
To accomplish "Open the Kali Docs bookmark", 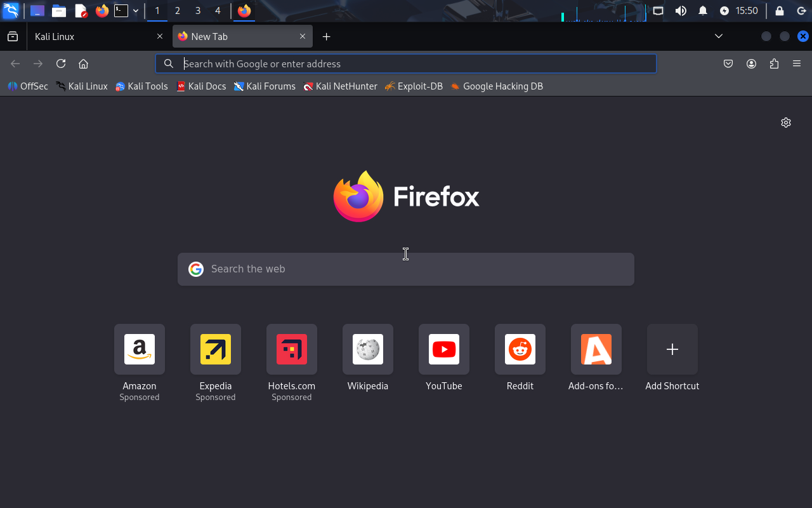I will click(x=201, y=86).
